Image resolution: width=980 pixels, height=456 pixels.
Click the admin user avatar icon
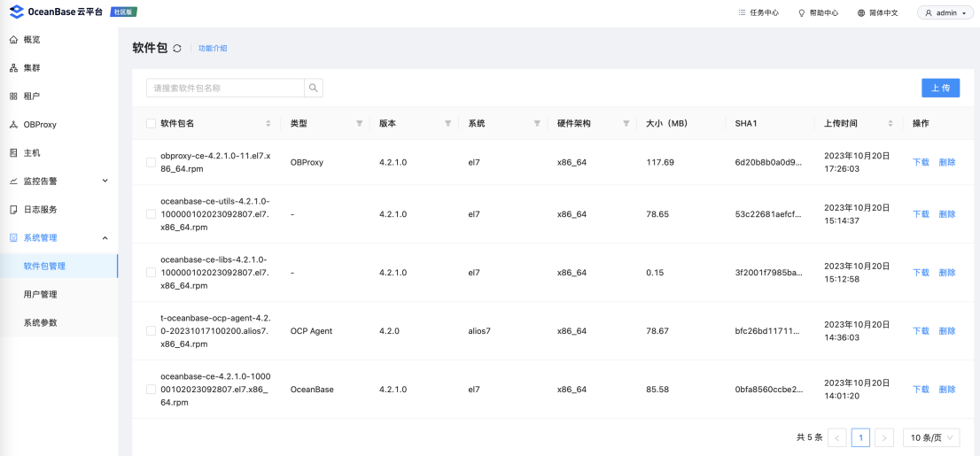point(929,12)
